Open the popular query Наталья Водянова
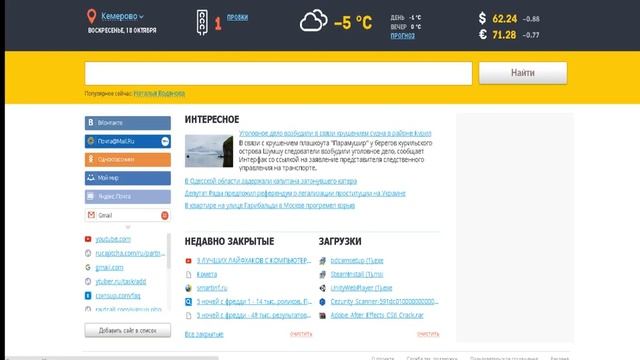640x360 pixels. point(159,93)
